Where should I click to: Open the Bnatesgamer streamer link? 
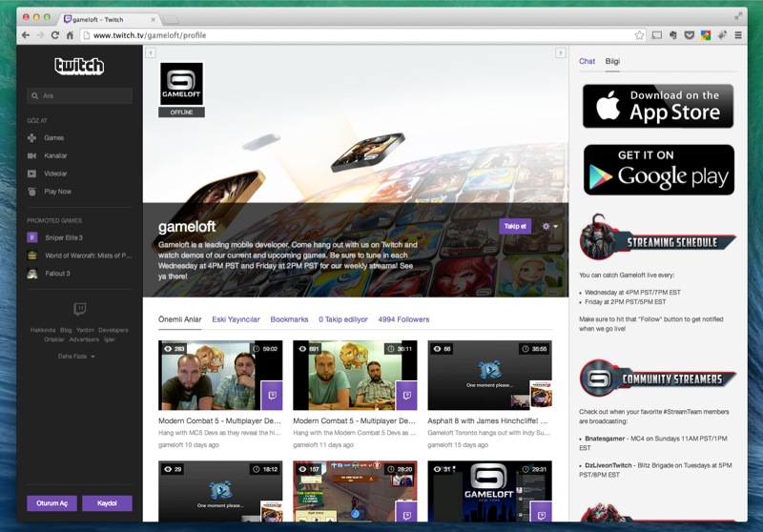pyautogui.click(x=605, y=439)
